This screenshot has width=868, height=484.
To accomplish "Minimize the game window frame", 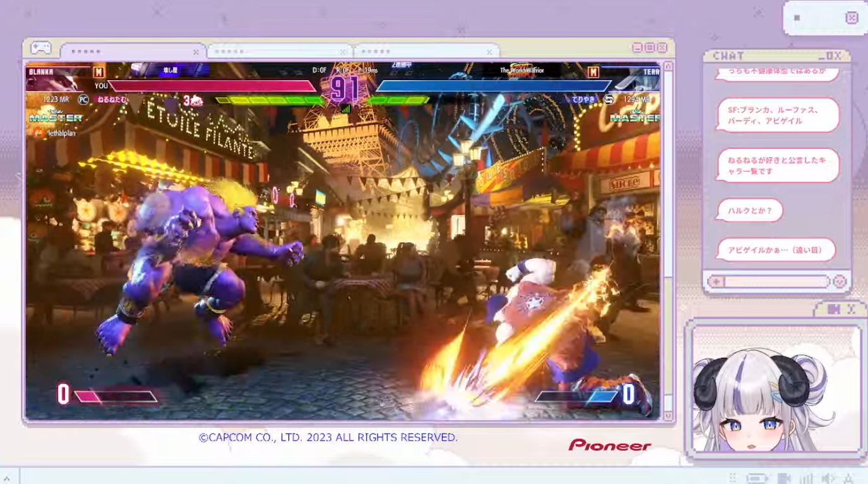I will click(x=636, y=48).
